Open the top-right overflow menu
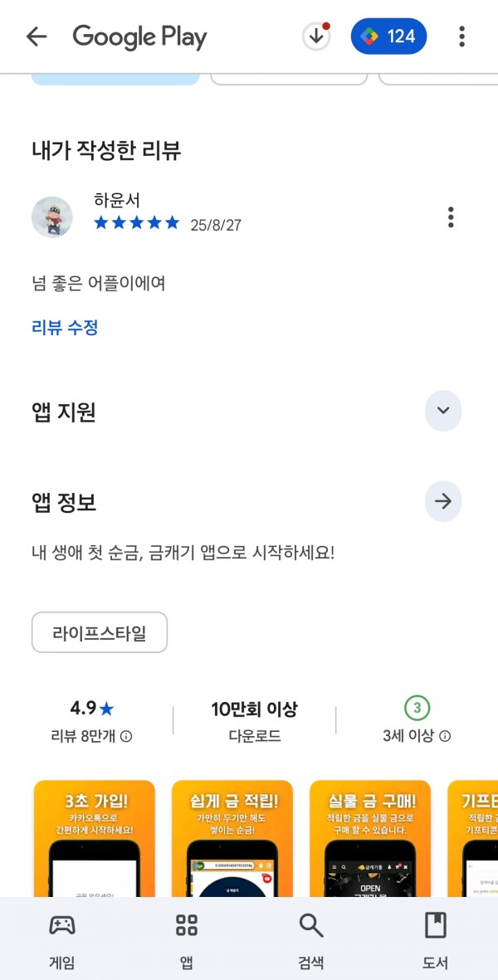Image resolution: width=498 pixels, height=980 pixels. [x=461, y=37]
